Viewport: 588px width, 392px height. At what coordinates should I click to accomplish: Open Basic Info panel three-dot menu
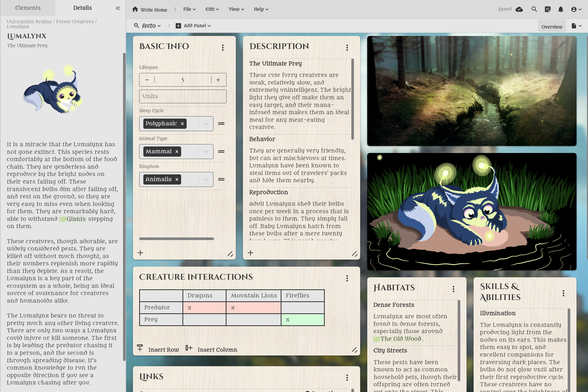tap(223, 47)
